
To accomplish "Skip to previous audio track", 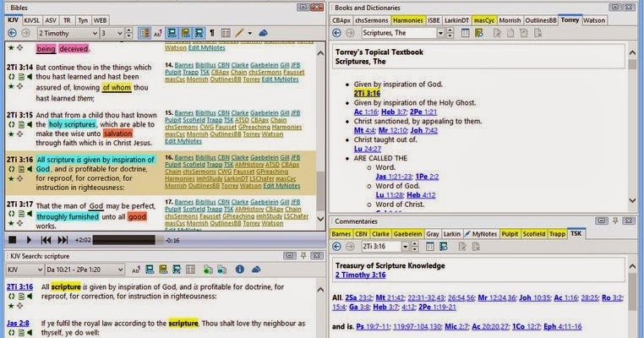I will 46,240.
